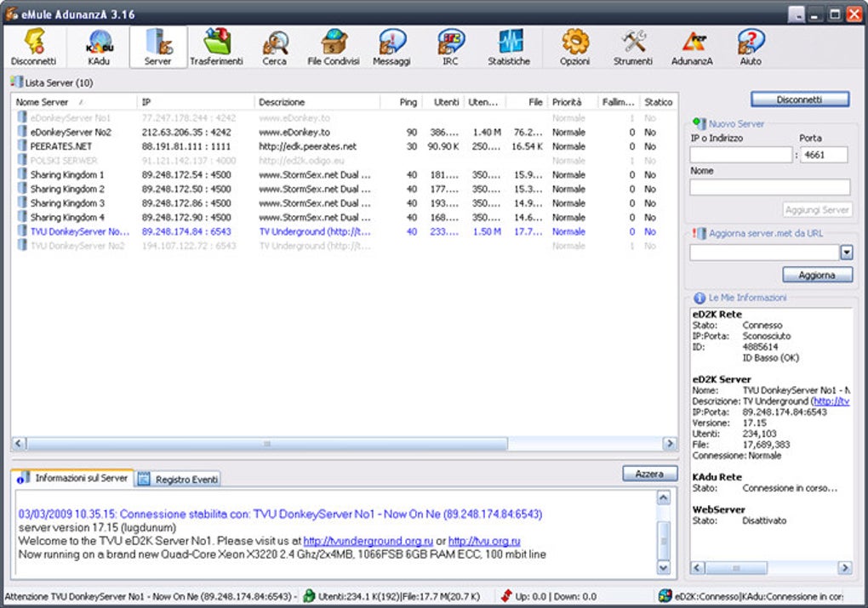This screenshot has height=608, width=868.
Task: Click the eDonkeyServer No2 server icon
Action: (22, 132)
